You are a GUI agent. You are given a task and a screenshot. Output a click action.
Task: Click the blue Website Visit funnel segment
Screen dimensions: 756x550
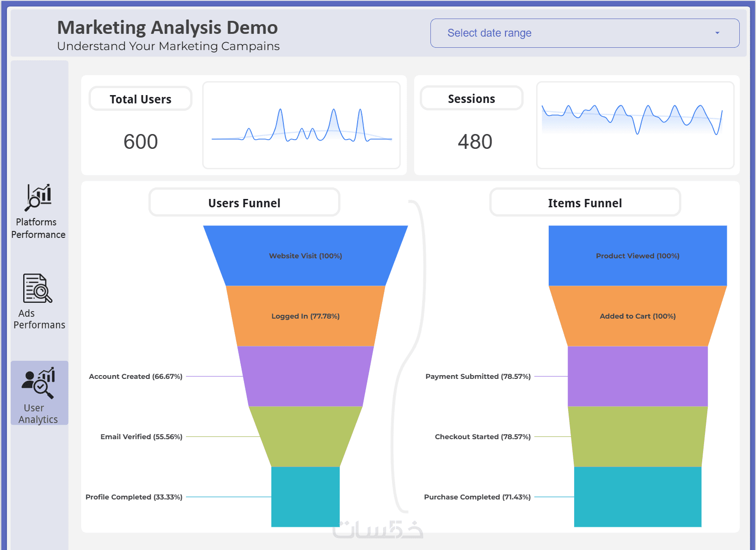(x=306, y=256)
